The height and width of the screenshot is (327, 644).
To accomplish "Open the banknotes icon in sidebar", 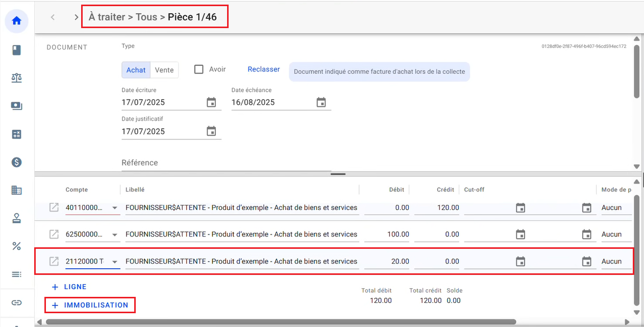I will (x=16, y=106).
